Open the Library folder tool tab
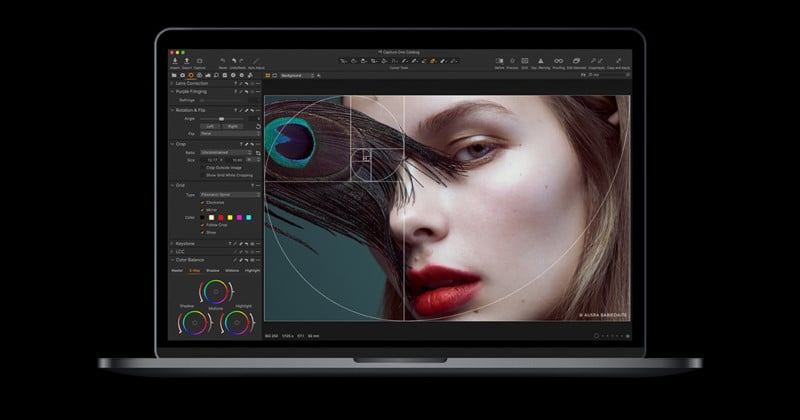The height and width of the screenshot is (420, 800). pos(174,76)
